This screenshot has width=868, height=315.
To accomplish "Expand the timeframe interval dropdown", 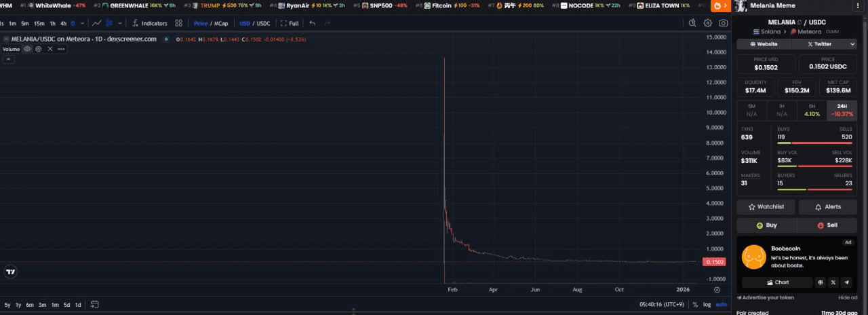I will point(81,23).
